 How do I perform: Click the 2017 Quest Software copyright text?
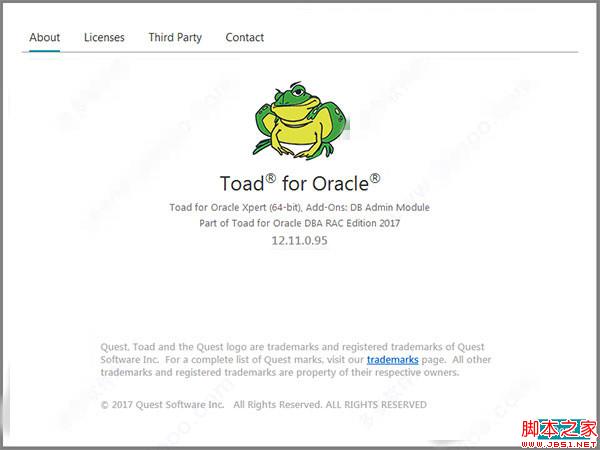264,404
